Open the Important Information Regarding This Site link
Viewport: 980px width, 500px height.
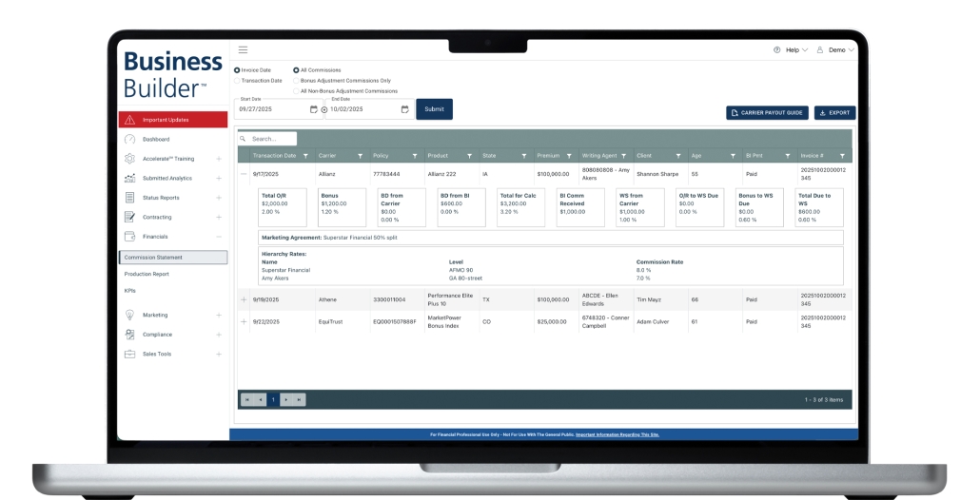coord(617,434)
